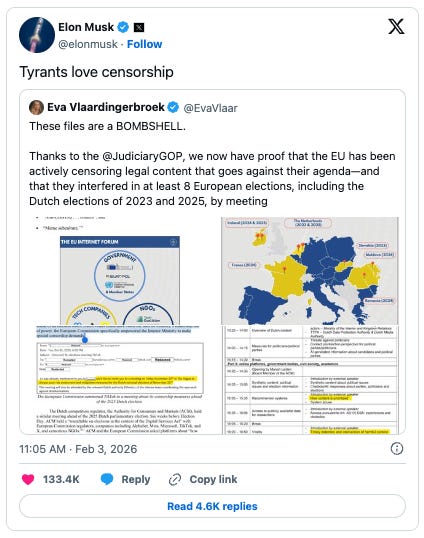Open the 11:05 AM Feb 3, 2026 timestamp

(x=78, y=449)
